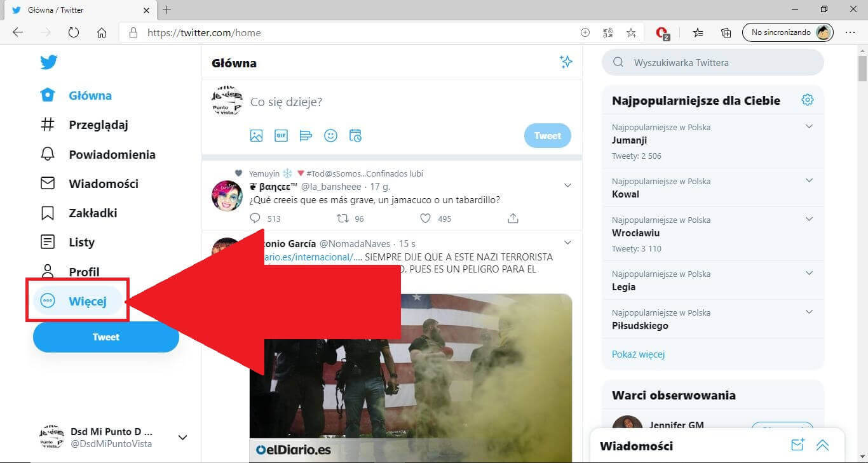Open browser Collections icon
This screenshot has width=868, height=463.
[x=726, y=32]
